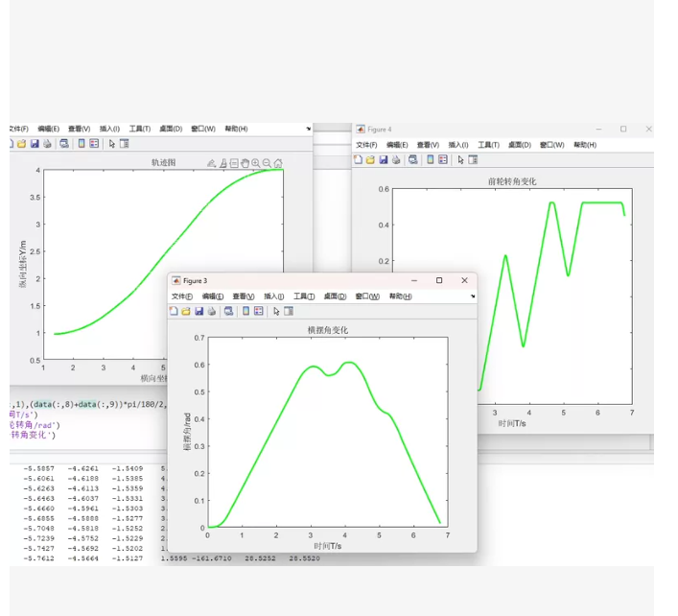Open 文件(F) menu in Figure 4
Screen dimensions: 678x616
366,145
